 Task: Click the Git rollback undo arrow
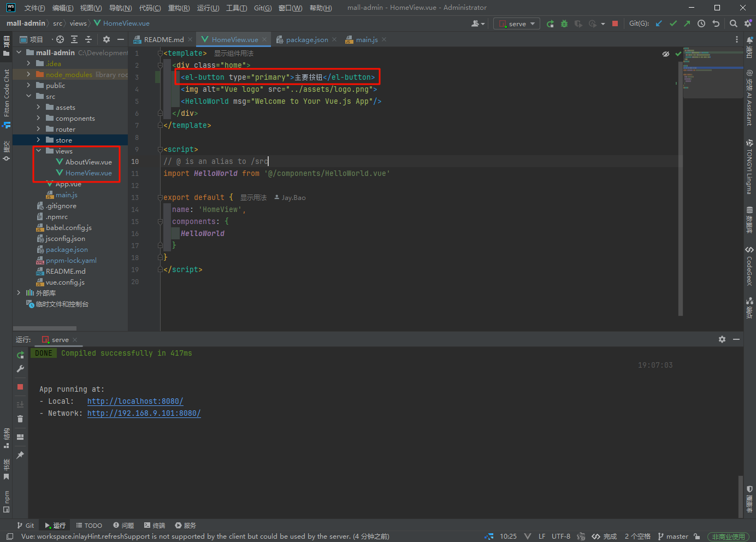pos(716,23)
